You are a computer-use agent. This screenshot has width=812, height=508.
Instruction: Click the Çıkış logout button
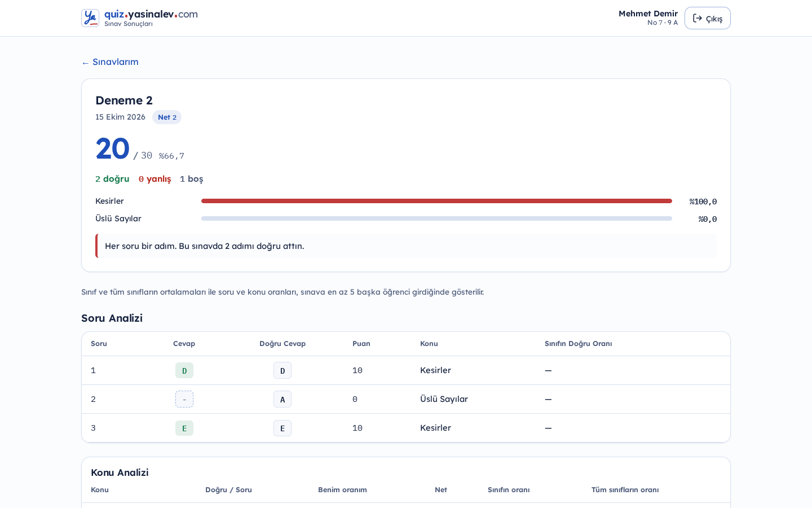[707, 18]
